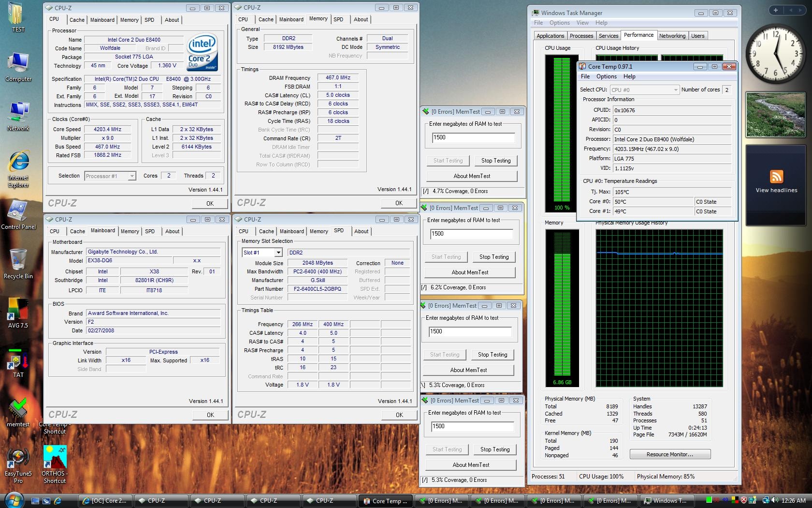Open the Select CPU dropdown in Core Temp
The width and height of the screenshot is (812, 508).
[675, 90]
